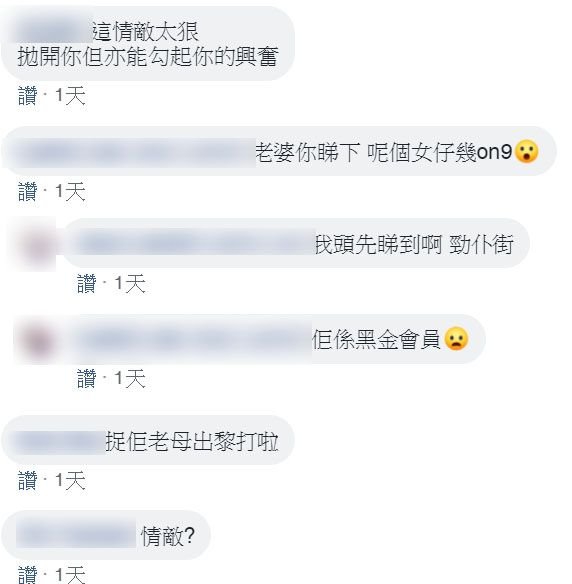The height and width of the screenshot is (584, 572).
Task: Open blurred author name before '這情敵太狠'
Action: 54,31
